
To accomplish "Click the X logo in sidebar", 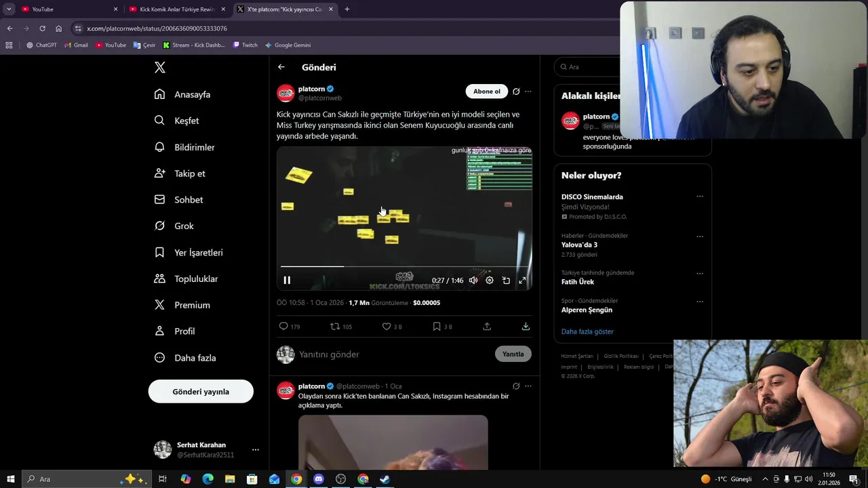I will pyautogui.click(x=159, y=67).
